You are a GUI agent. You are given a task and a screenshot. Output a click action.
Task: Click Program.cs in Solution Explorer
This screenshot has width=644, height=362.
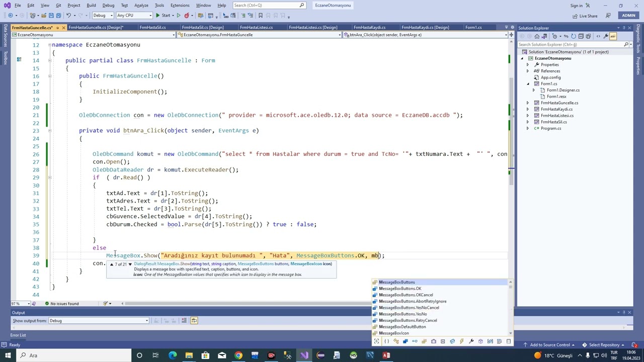(550, 128)
